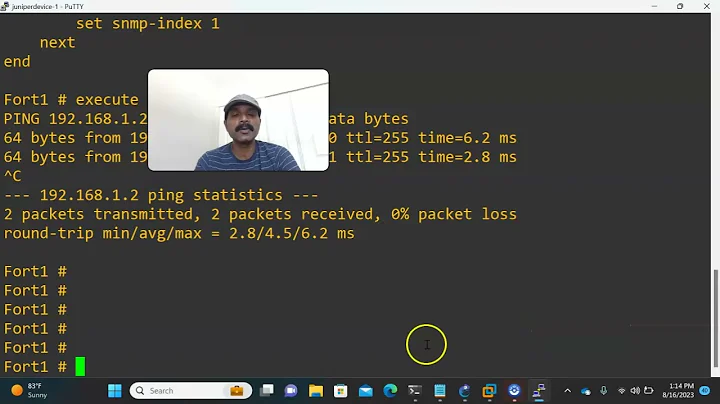Image resolution: width=720 pixels, height=404 pixels.
Task: Open Task View from taskbar
Action: [266, 391]
